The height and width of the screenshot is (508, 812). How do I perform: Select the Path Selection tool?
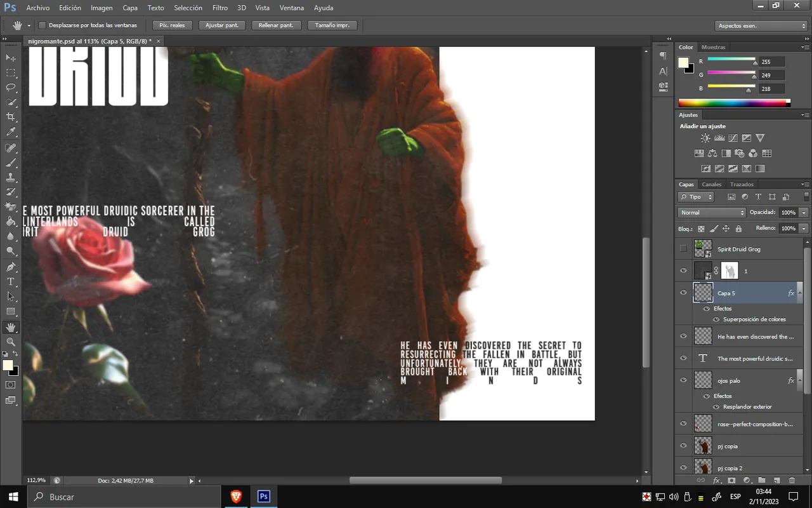[x=11, y=296]
